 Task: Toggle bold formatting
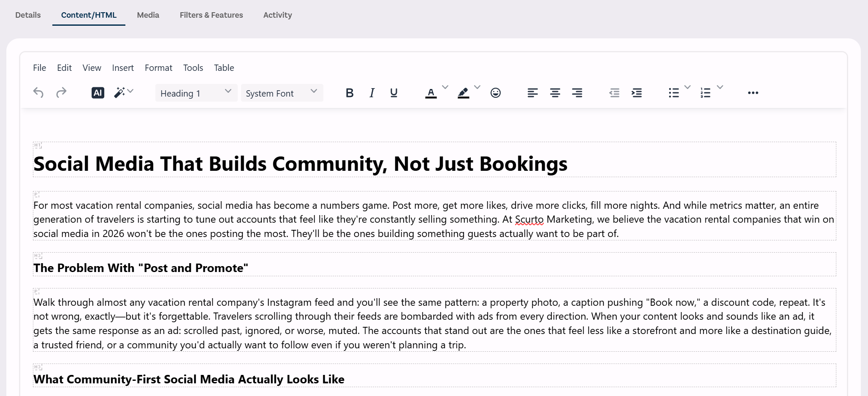tap(350, 93)
